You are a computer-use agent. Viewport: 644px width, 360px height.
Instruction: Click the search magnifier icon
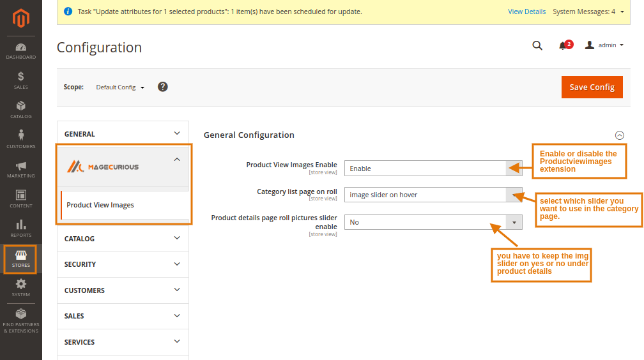pyautogui.click(x=537, y=45)
